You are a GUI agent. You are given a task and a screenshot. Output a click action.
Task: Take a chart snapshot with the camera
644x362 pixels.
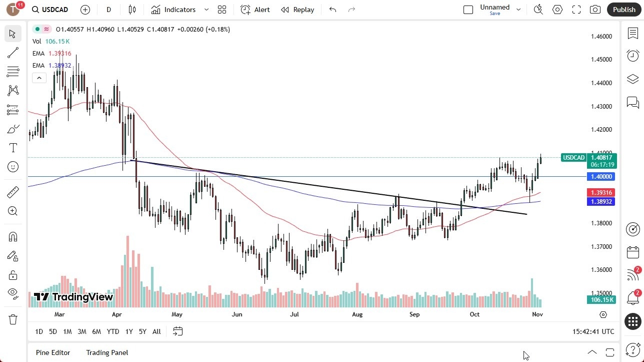coord(595,10)
